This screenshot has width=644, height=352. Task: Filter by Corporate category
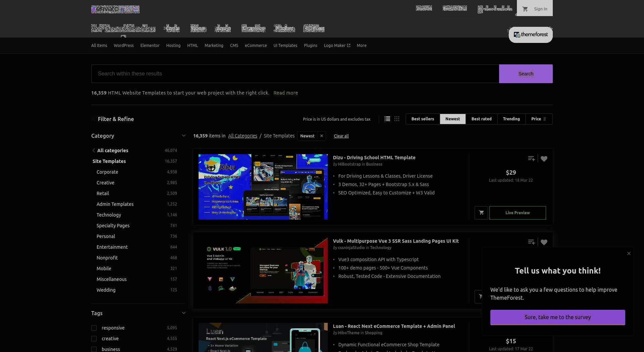[x=107, y=172]
